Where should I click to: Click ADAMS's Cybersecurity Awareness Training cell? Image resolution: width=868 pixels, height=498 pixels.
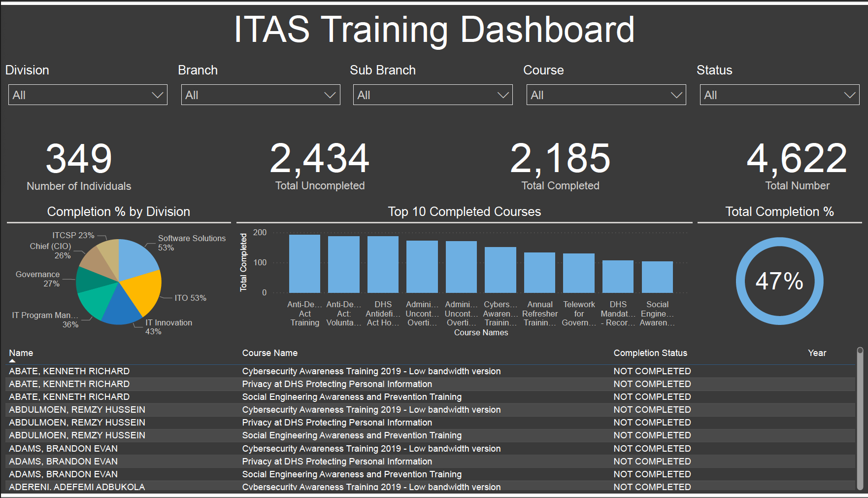tap(371, 449)
